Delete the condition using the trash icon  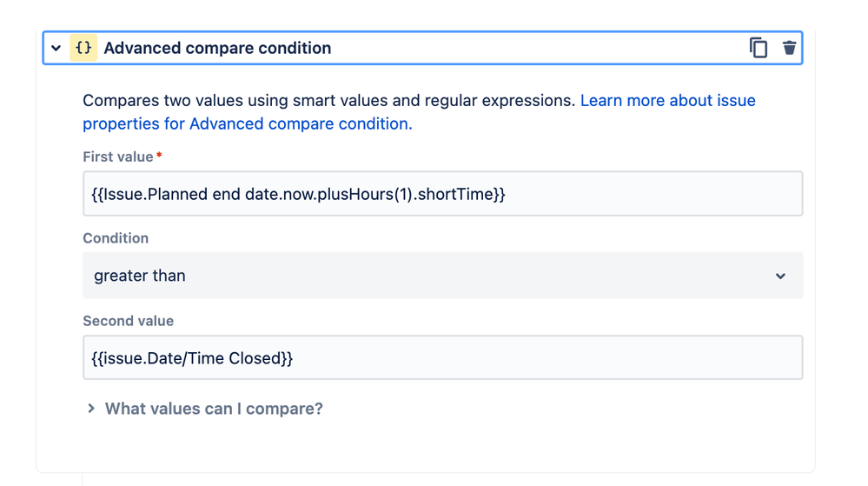tap(790, 48)
